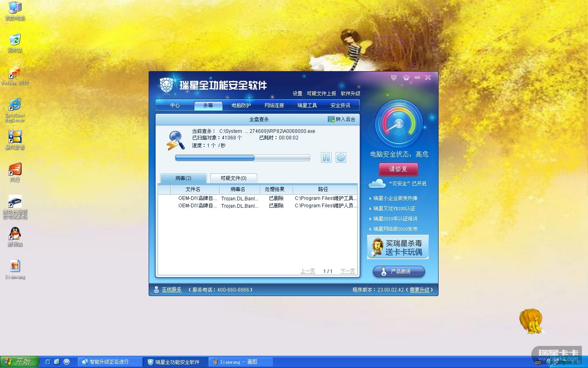
Task: Open the 在线服务 online service link
Action: point(171,289)
